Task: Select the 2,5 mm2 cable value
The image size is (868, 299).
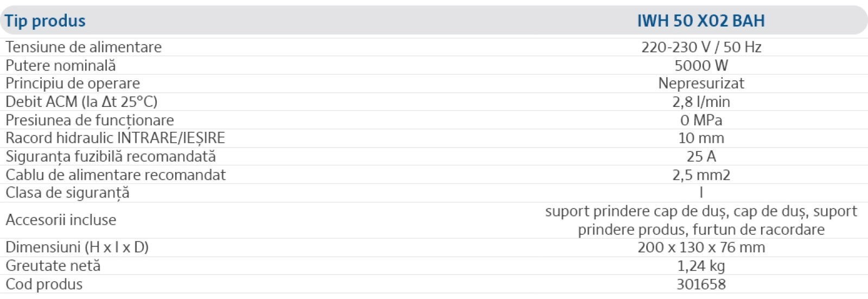Action: [x=701, y=175]
